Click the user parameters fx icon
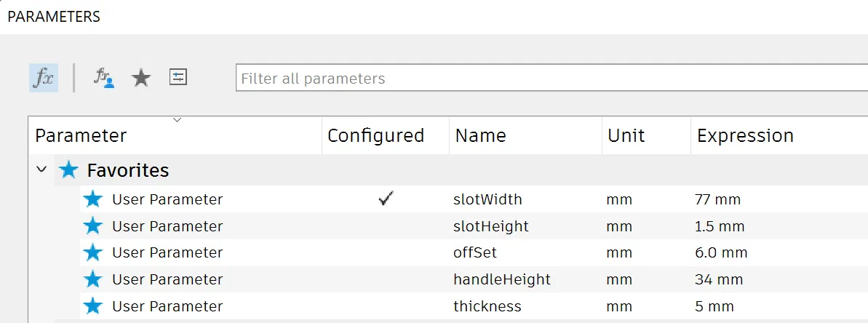This screenshot has width=868, height=323. coord(104,77)
